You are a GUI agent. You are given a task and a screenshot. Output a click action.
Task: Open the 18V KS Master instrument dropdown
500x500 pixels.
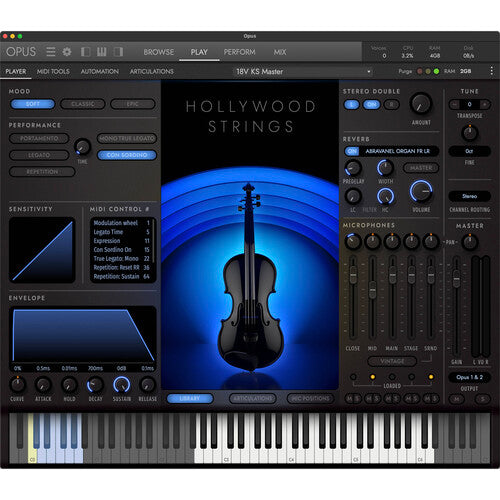303,71
